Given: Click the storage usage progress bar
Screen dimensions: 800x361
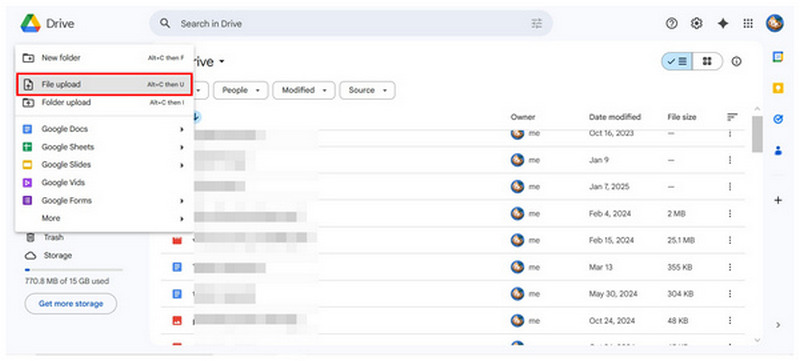Looking at the screenshot, I should click(x=74, y=270).
